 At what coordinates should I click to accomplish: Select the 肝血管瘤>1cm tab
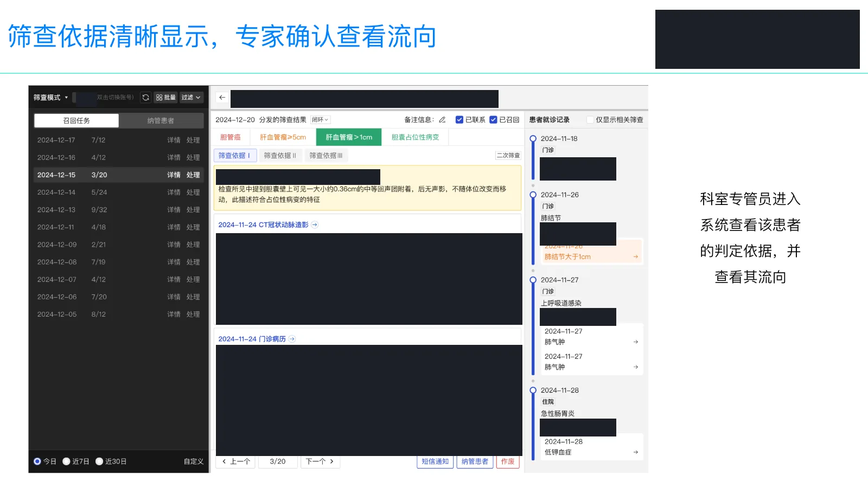[x=349, y=137]
